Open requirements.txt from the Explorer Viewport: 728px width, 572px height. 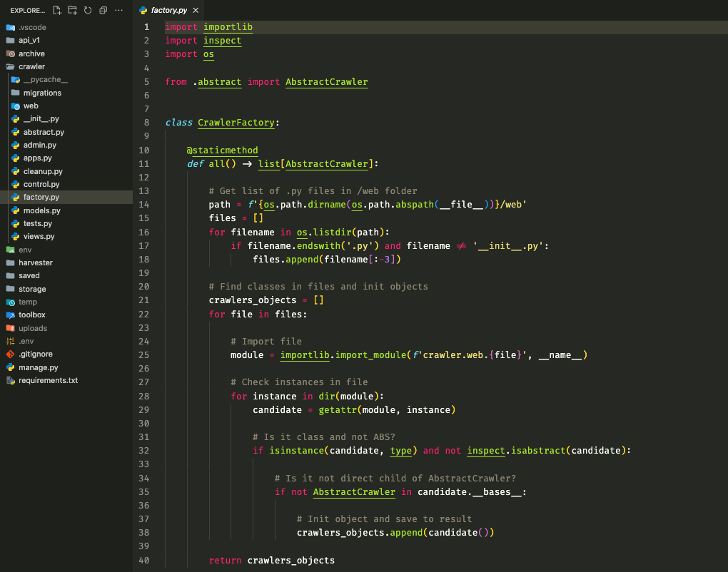click(66, 380)
